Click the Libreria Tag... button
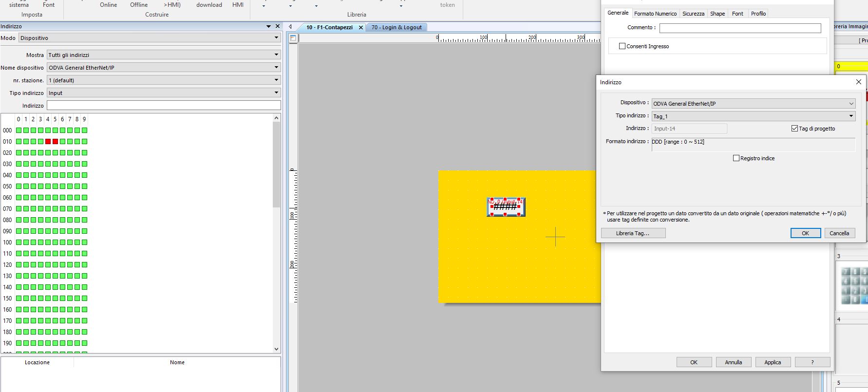Image resolution: width=868 pixels, height=392 pixels. 633,233
